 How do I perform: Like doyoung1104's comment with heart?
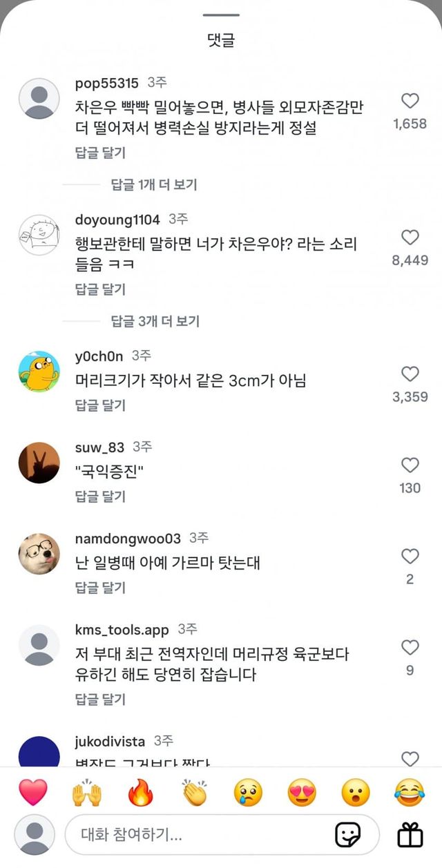[x=410, y=238]
